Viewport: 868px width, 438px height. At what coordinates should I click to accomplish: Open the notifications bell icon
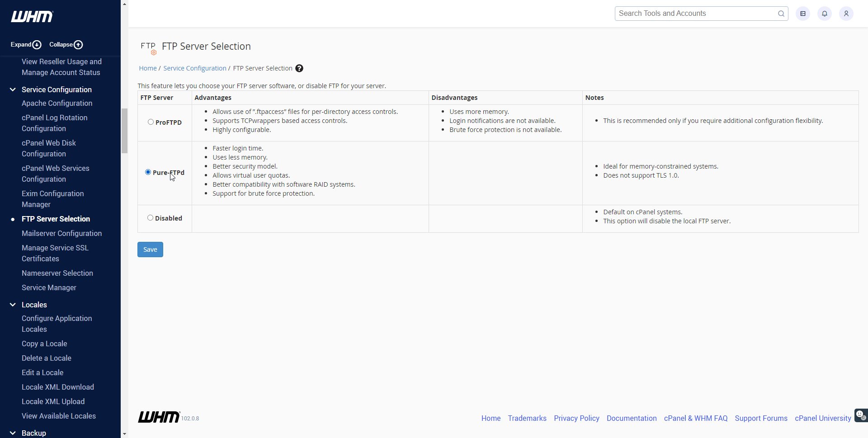[825, 14]
